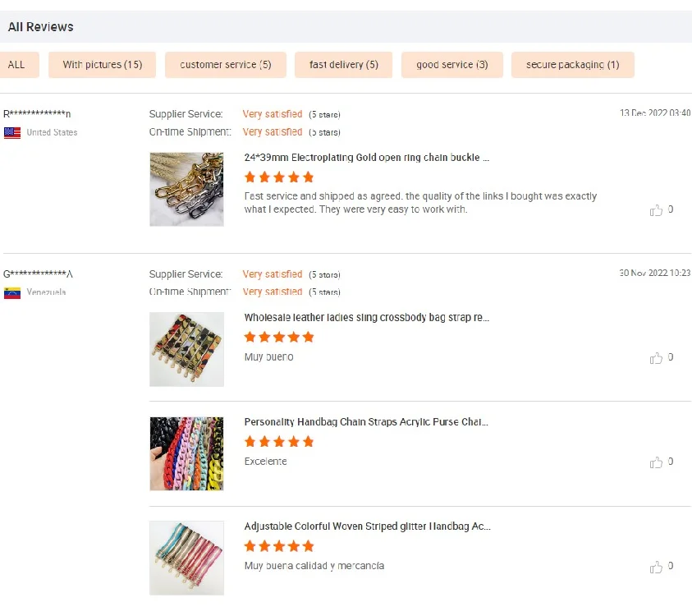Open the leather crossbody strap thumbnail

click(186, 349)
